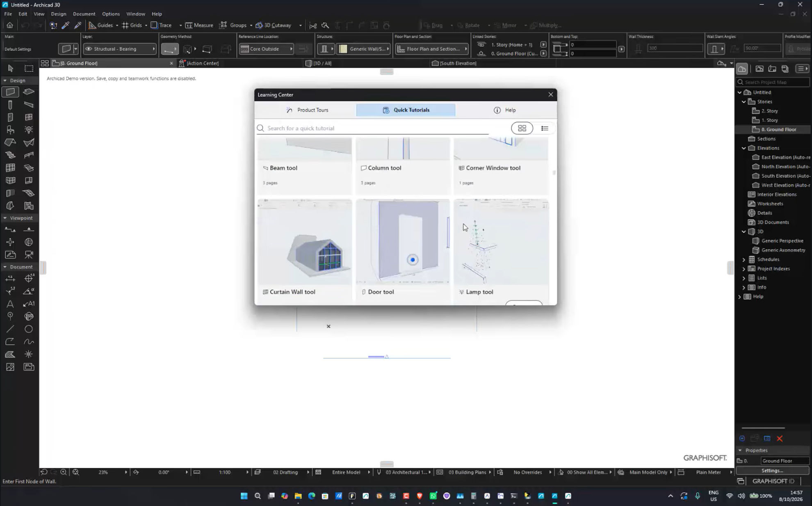The width and height of the screenshot is (812, 506).
Task: Toggle the Trace reference
Action: pos(161,25)
